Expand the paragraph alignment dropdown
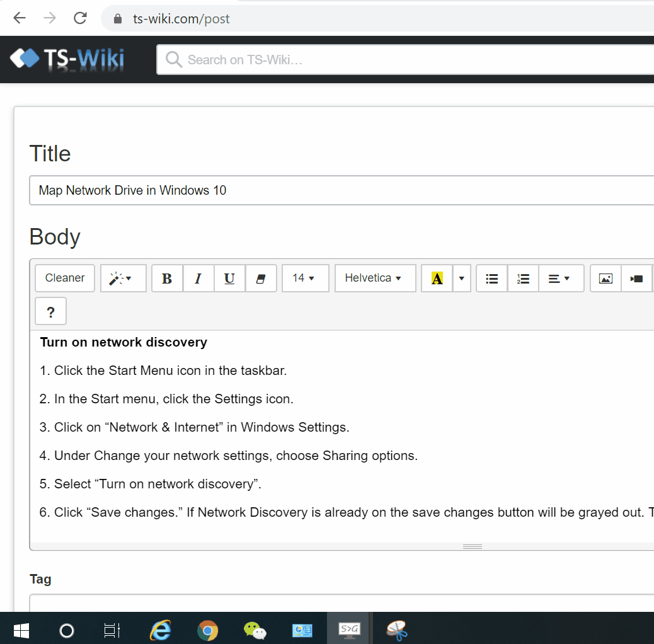Image resolution: width=654 pixels, height=644 pixels. (561, 279)
